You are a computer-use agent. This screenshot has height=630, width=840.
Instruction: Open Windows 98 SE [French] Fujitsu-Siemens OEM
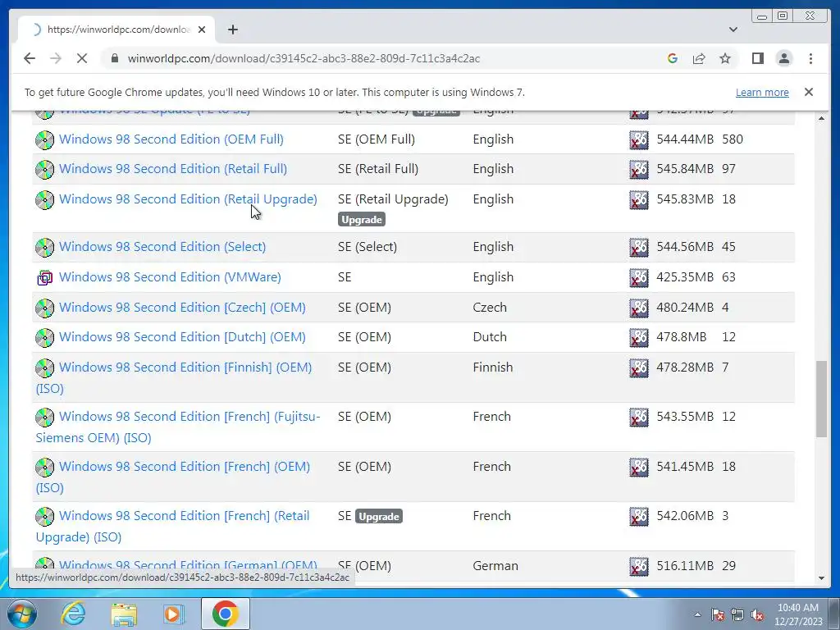point(189,417)
